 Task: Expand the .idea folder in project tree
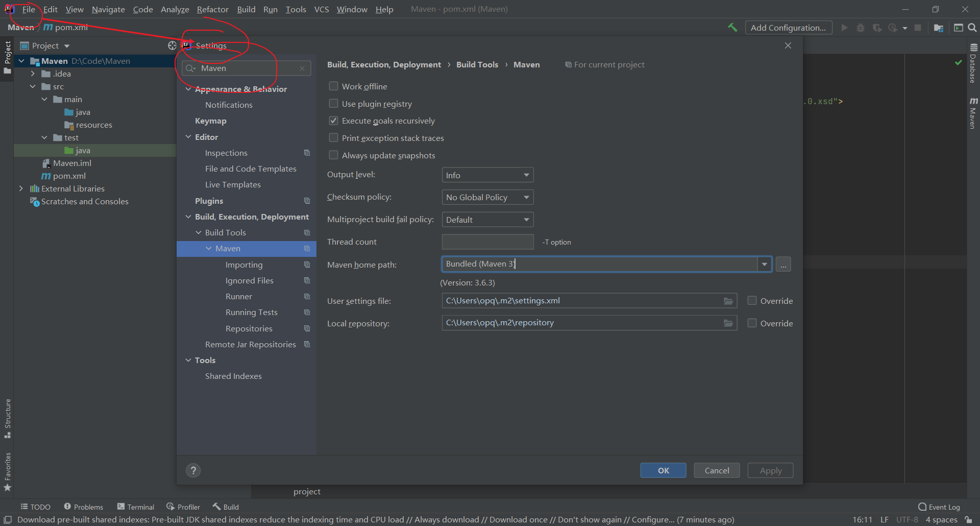(33, 74)
